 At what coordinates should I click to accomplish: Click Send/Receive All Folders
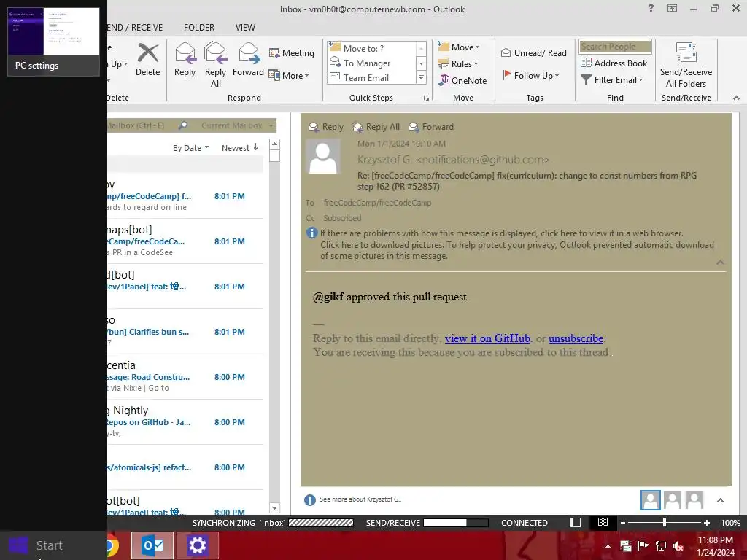pyautogui.click(x=686, y=66)
